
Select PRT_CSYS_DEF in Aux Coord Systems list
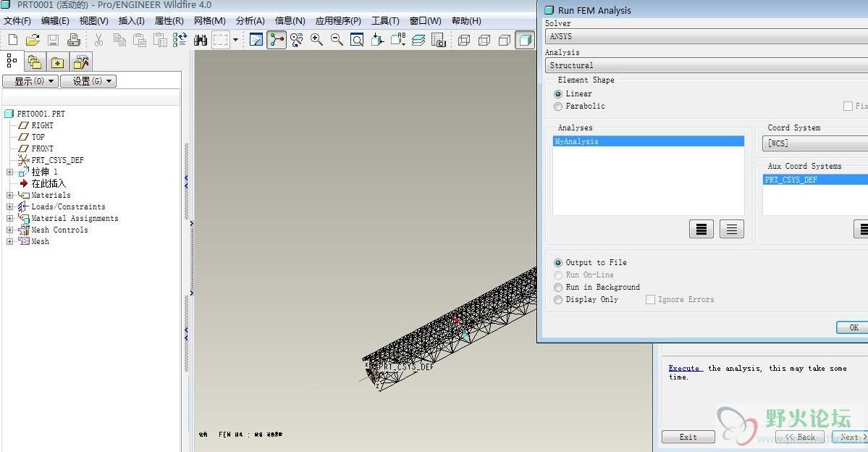pos(815,180)
